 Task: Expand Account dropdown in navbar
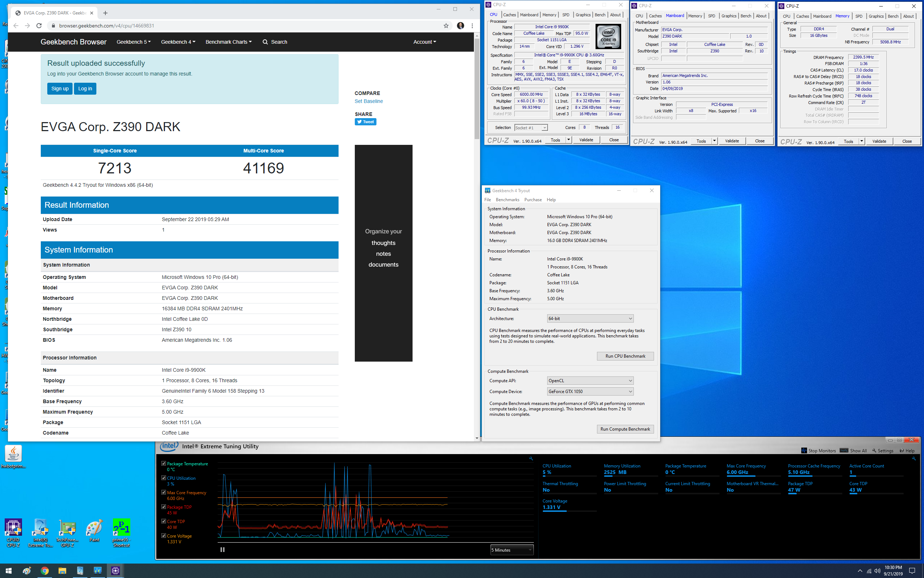point(424,42)
